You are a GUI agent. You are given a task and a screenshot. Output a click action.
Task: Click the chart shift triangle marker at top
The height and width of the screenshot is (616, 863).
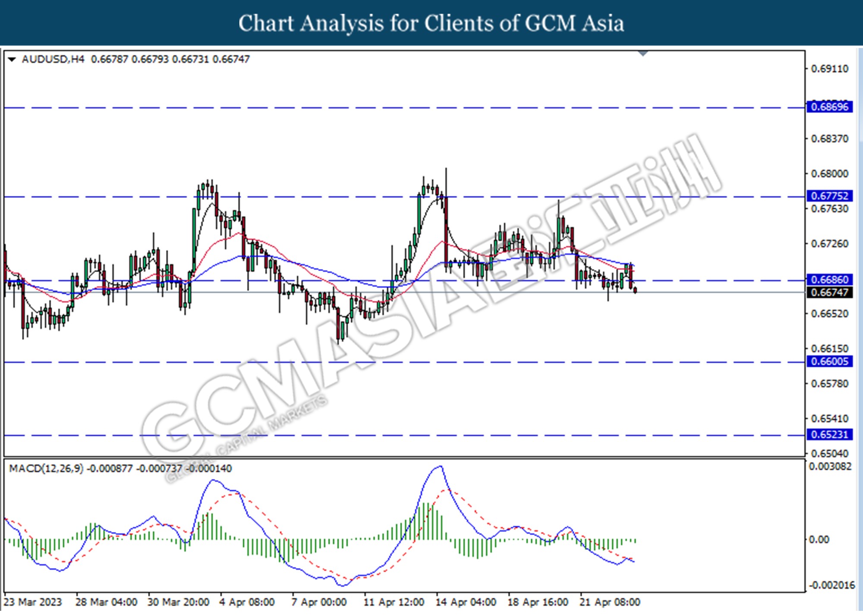tap(643, 53)
